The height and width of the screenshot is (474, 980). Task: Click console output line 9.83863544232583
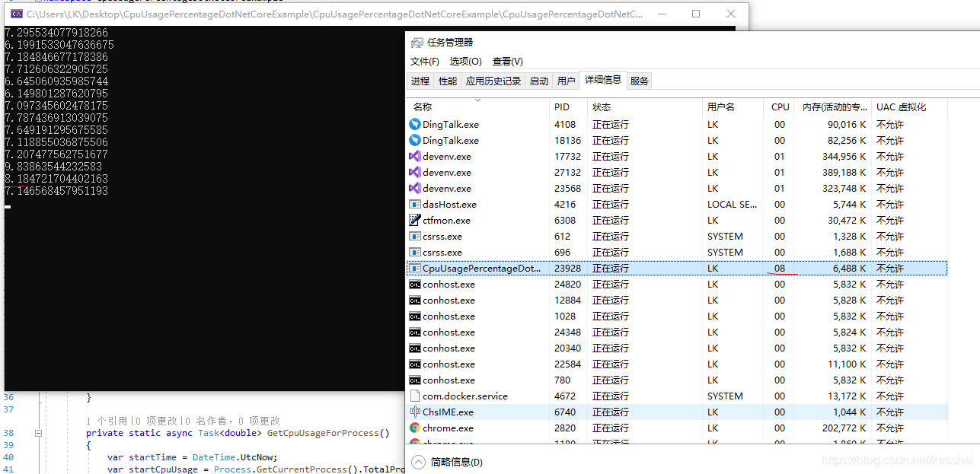[53, 167]
